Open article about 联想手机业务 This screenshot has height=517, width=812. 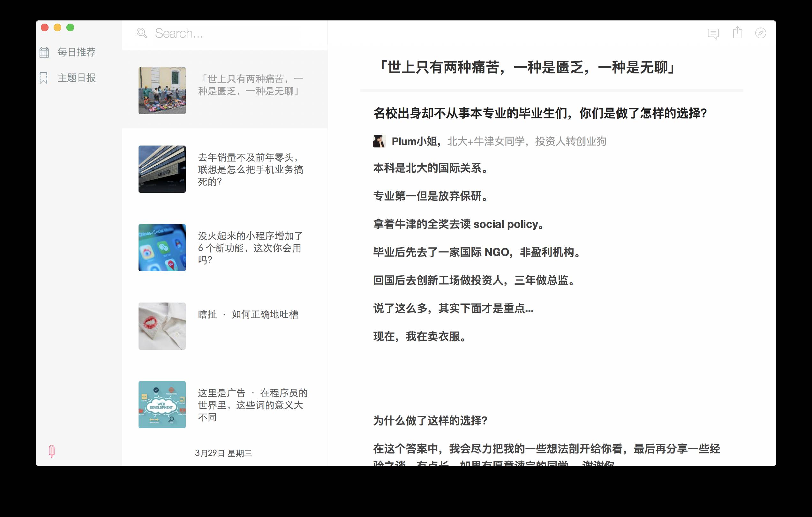[250, 169]
